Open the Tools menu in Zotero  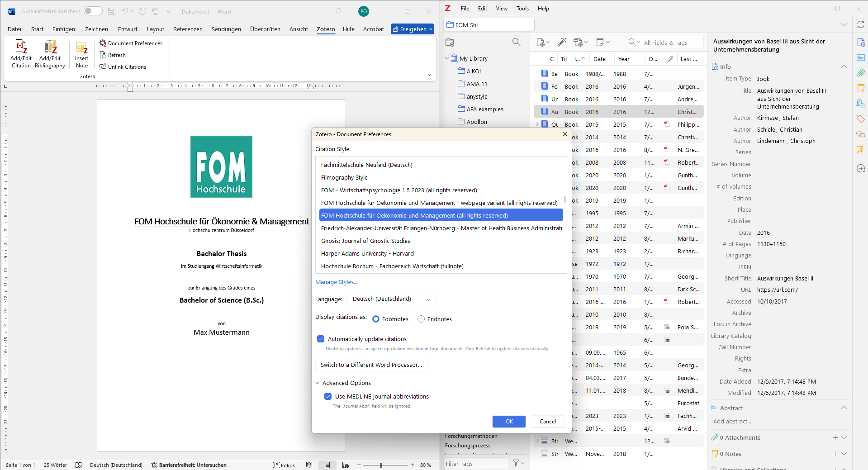522,9
